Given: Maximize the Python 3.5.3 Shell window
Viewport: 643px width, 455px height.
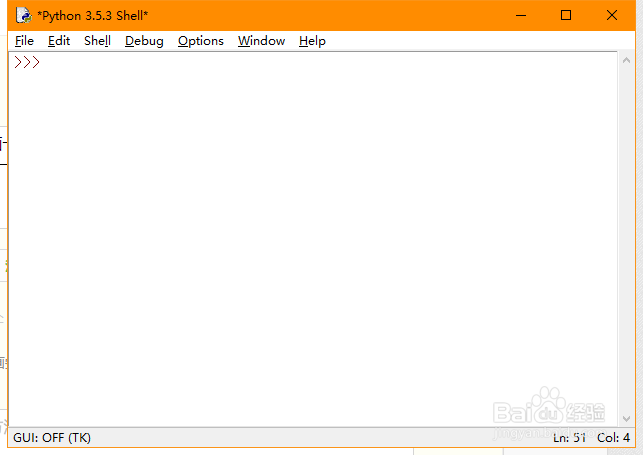Looking at the screenshot, I should click(566, 16).
